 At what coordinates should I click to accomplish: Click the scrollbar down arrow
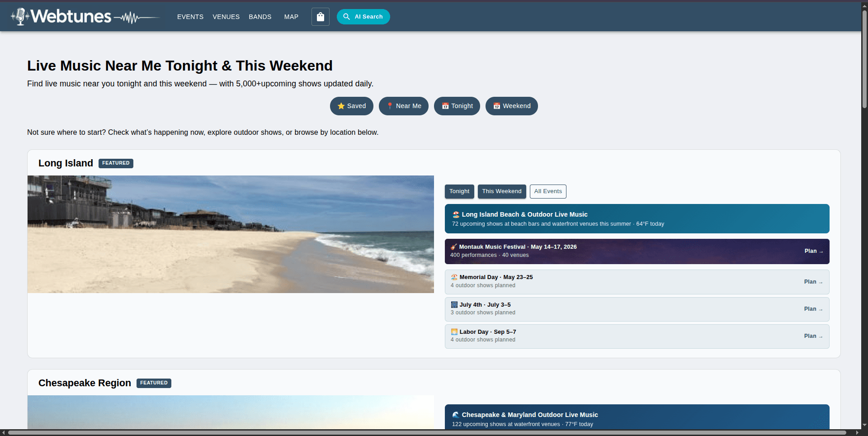click(864, 425)
